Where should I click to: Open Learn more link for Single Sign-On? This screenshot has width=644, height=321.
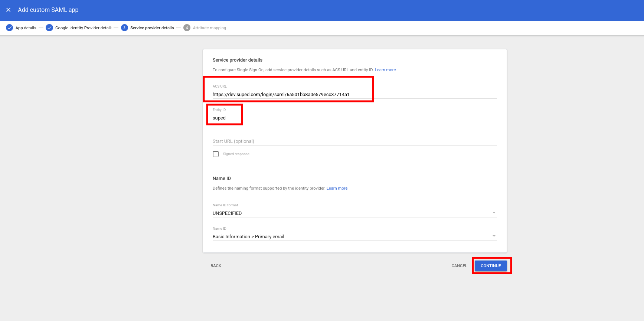click(385, 70)
